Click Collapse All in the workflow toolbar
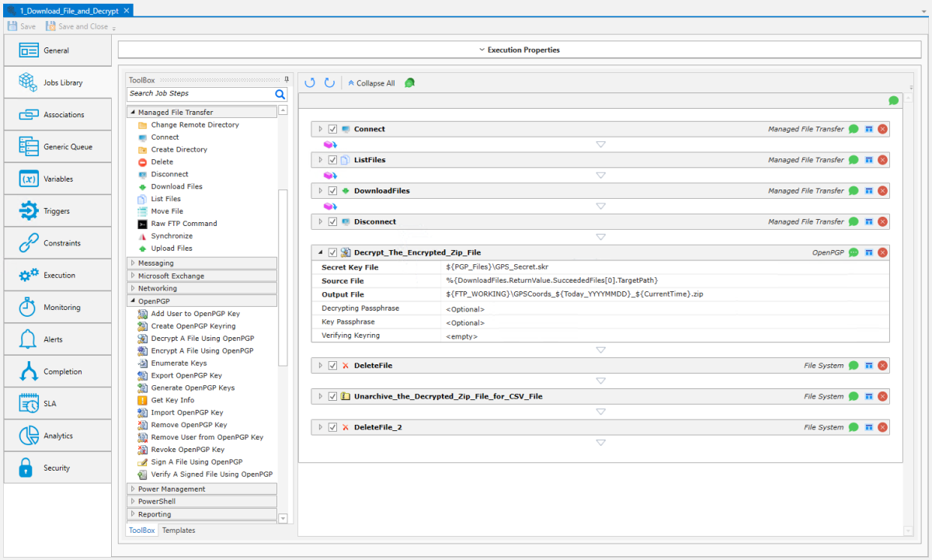Screen dimensions: 932x560 click(x=370, y=83)
